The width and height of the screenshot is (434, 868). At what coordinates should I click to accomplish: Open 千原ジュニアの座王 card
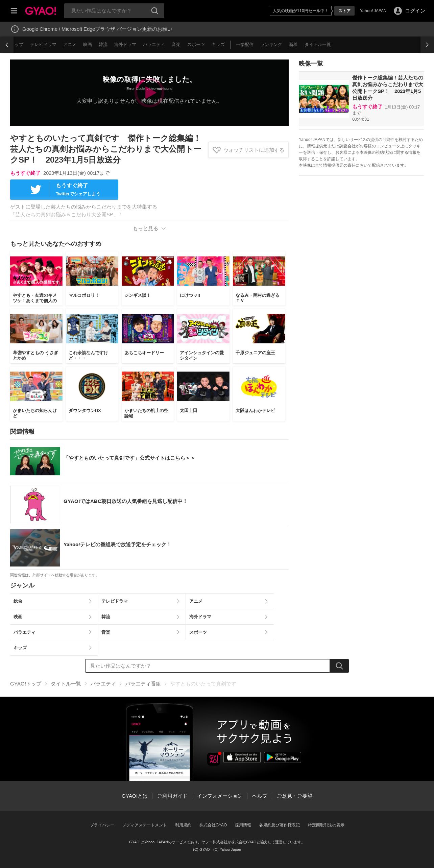click(259, 336)
